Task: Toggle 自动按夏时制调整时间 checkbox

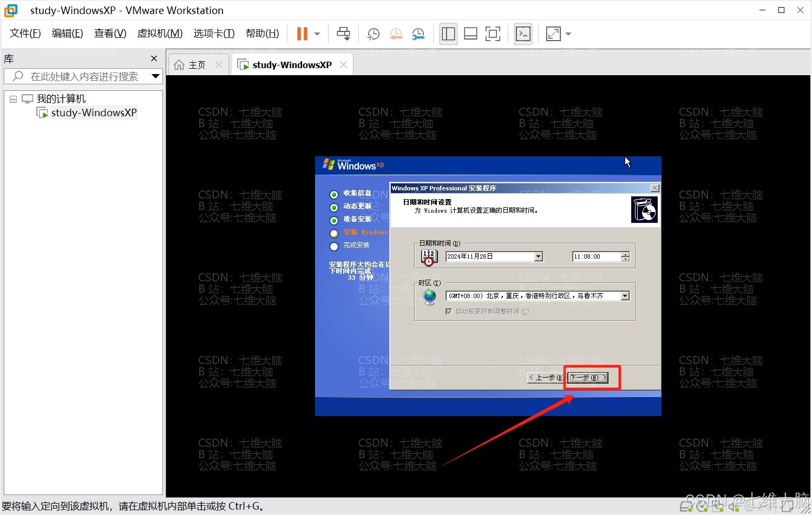Action: [448, 312]
